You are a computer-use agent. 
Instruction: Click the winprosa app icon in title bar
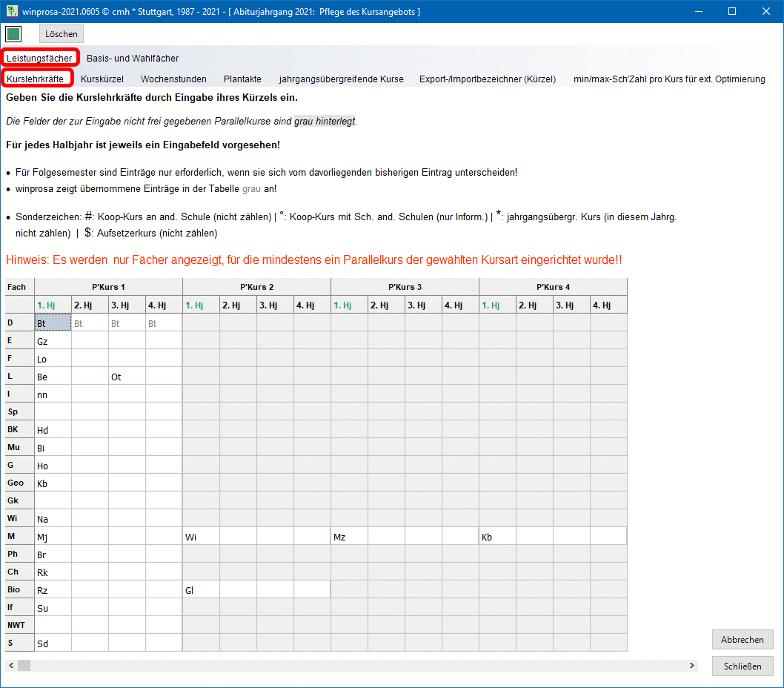point(12,12)
